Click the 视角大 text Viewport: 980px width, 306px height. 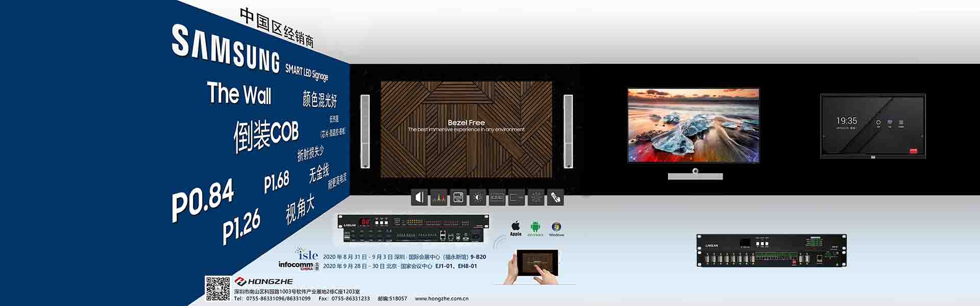(300, 209)
